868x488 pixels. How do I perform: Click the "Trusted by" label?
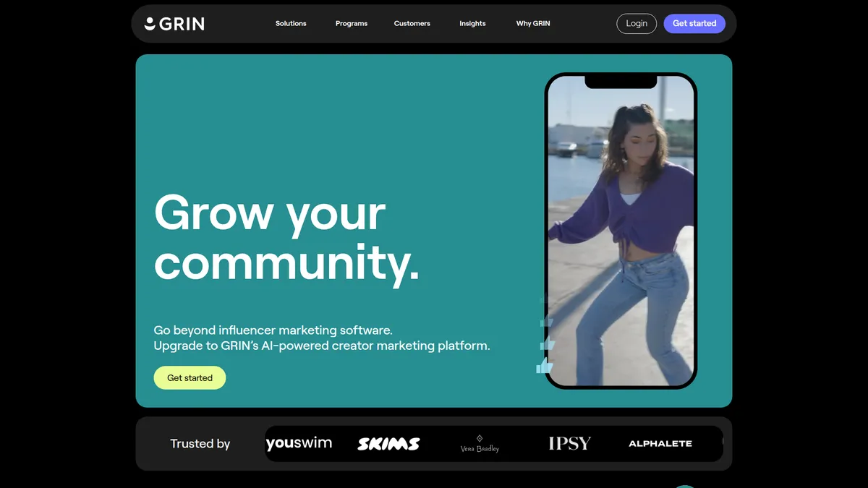pos(200,444)
